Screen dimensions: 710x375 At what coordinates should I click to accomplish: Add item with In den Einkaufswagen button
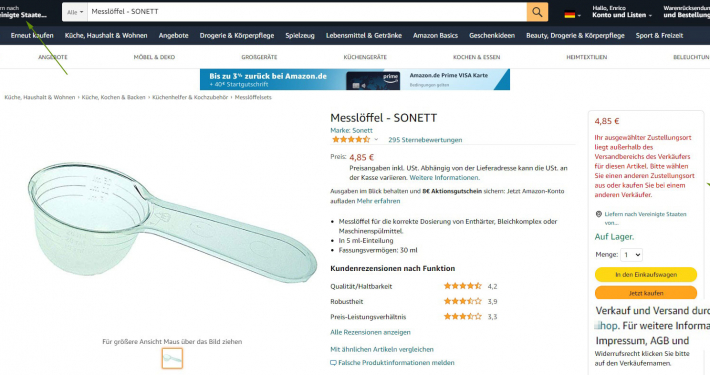(x=646, y=274)
